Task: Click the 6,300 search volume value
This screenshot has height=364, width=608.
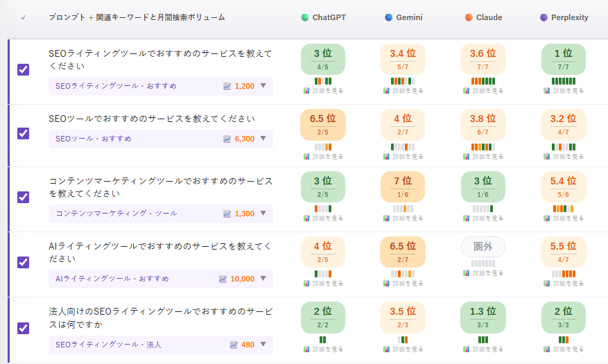Action: 245,139
